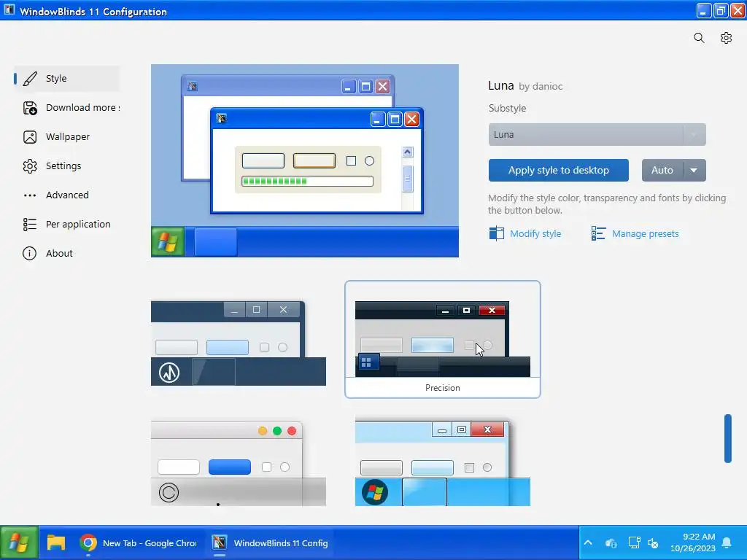Click the Modify style link
Viewport: 747px width, 560px height.
click(535, 234)
